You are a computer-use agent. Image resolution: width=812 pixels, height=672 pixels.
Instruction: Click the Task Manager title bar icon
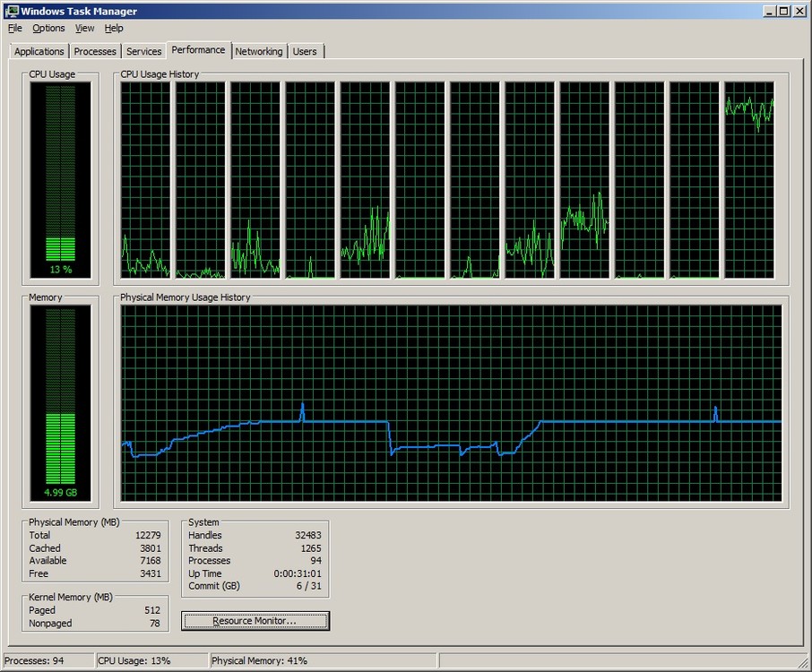[x=12, y=11]
